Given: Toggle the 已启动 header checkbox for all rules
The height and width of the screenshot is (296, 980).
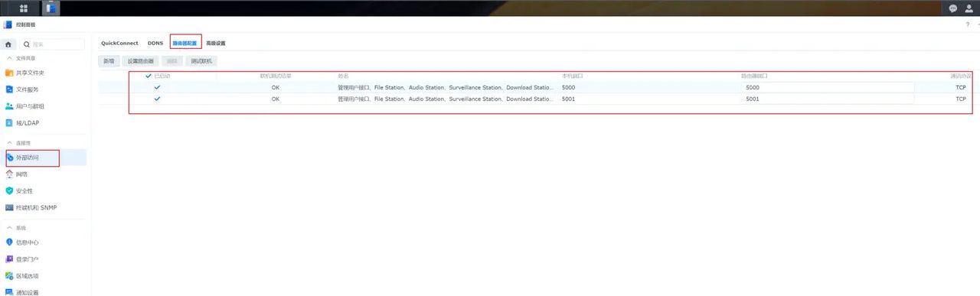Looking at the screenshot, I should click(149, 76).
